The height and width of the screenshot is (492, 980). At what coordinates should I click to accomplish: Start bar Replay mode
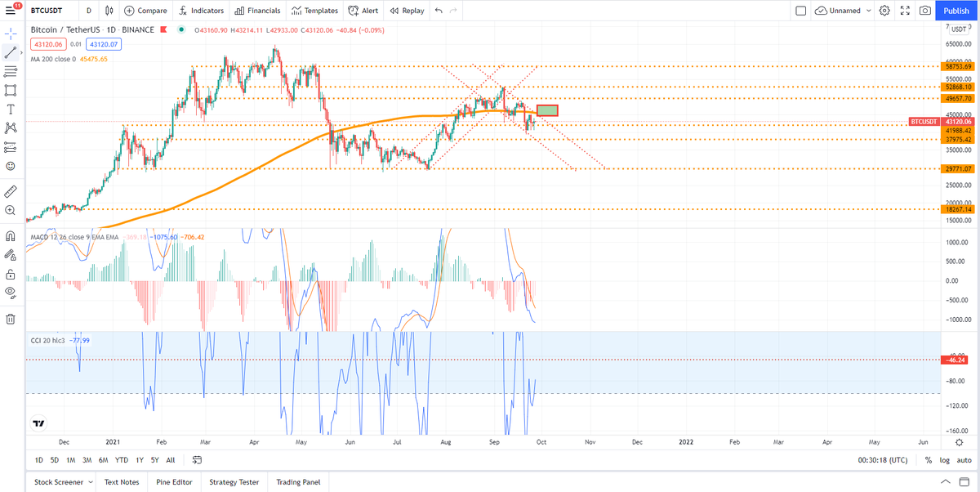click(x=407, y=11)
